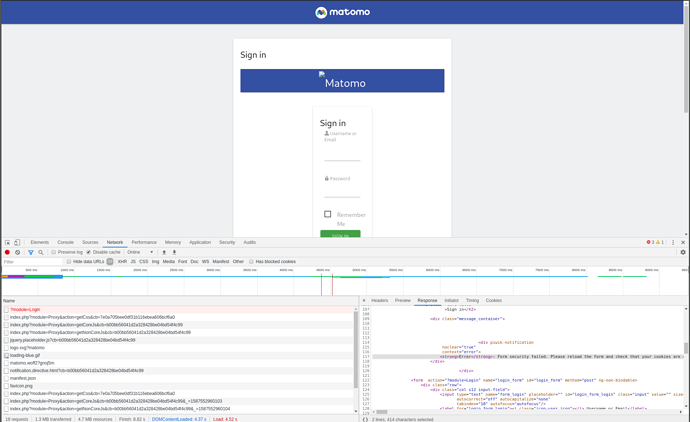Screen dimensions: 690x422
Task: Show the request Timing tab
Action: 472,301
